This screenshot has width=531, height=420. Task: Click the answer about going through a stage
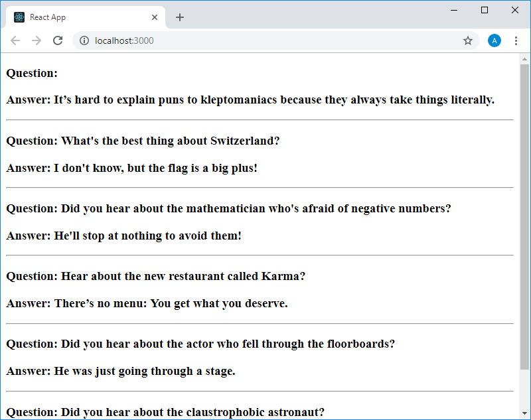(121, 371)
